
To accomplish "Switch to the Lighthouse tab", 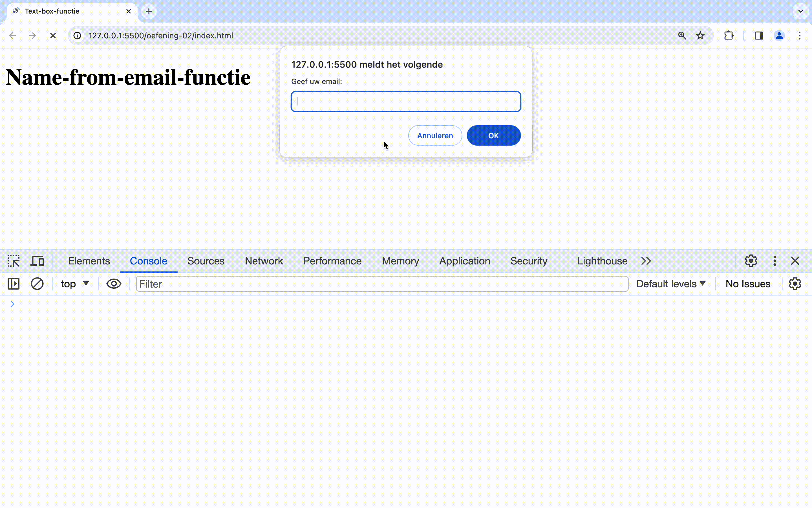I will coord(602,261).
